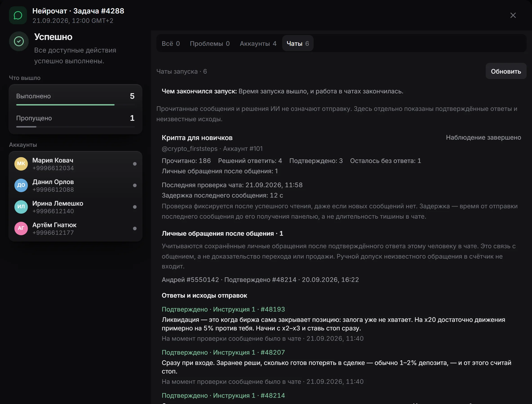Click status dot next to Данил Орлов
532x404 pixels.
pos(135,185)
